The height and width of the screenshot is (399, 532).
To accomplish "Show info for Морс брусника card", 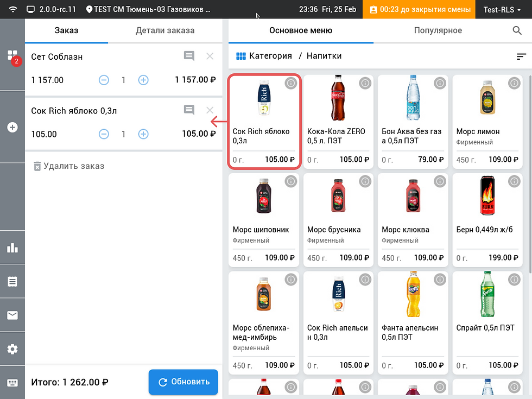I will coord(365,181).
